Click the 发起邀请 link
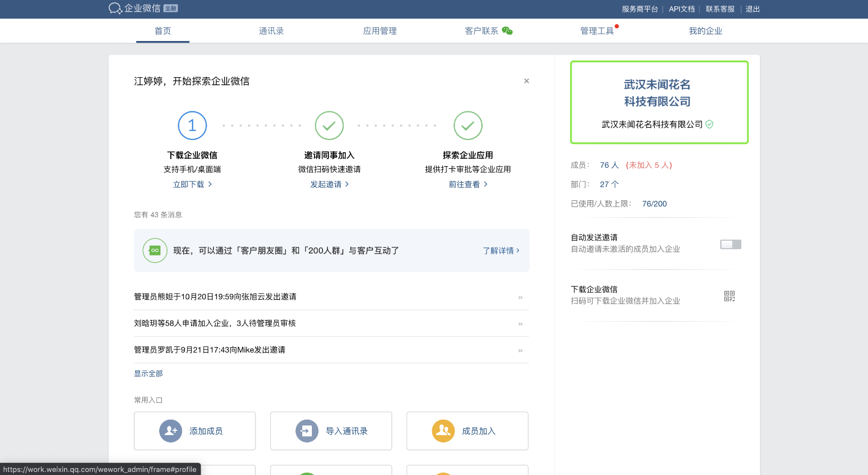 click(329, 184)
